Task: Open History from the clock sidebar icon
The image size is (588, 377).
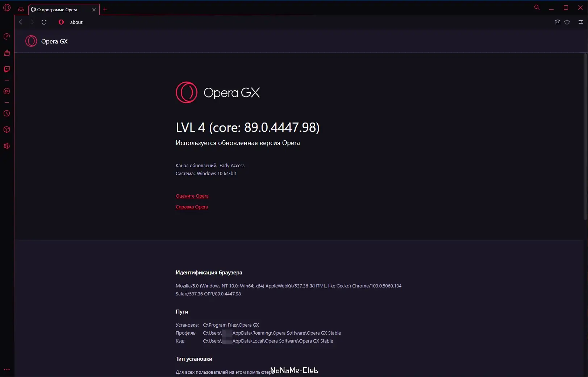Action: coord(7,113)
